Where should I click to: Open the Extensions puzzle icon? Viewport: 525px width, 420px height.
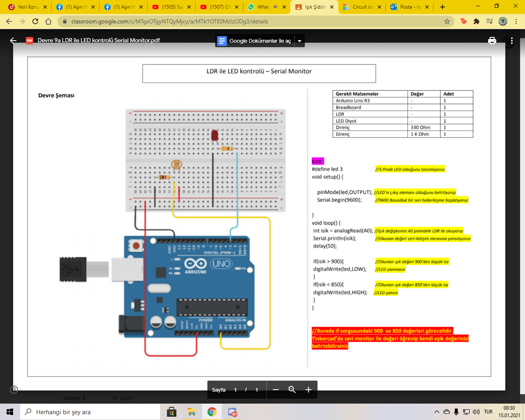click(476, 21)
